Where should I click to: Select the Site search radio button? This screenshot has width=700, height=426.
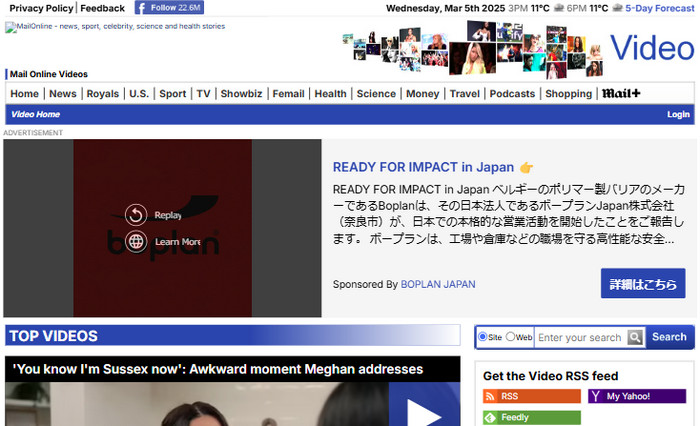482,337
